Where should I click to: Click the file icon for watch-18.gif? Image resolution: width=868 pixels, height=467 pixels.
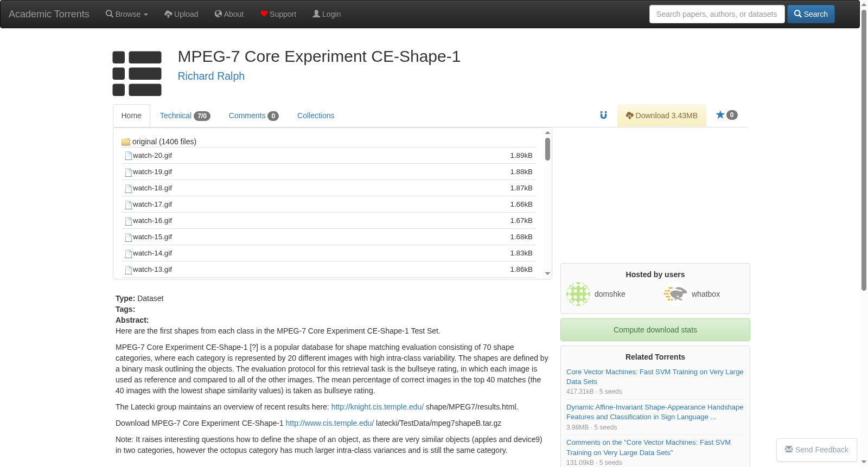129,188
